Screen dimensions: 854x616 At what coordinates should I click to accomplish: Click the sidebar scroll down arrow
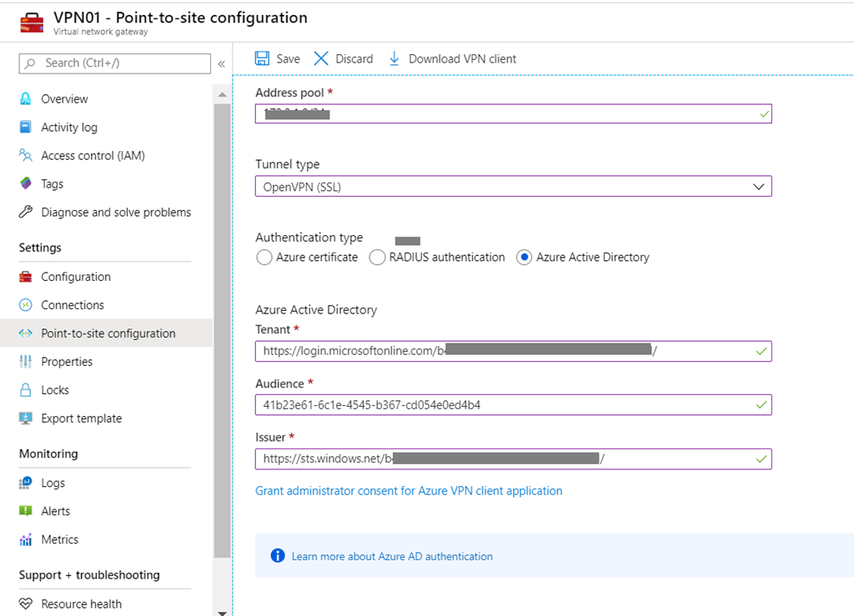(222, 612)
